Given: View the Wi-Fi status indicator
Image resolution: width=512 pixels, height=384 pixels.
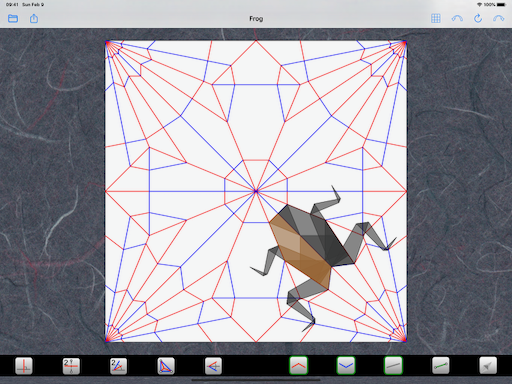Looking at the screenshot, I should [x=479, y=5].
